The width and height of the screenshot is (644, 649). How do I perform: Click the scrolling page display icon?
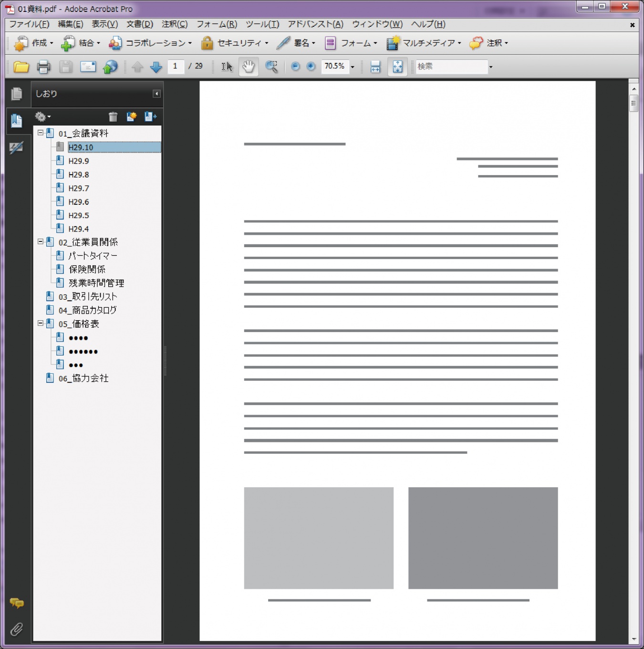(375, 67)
